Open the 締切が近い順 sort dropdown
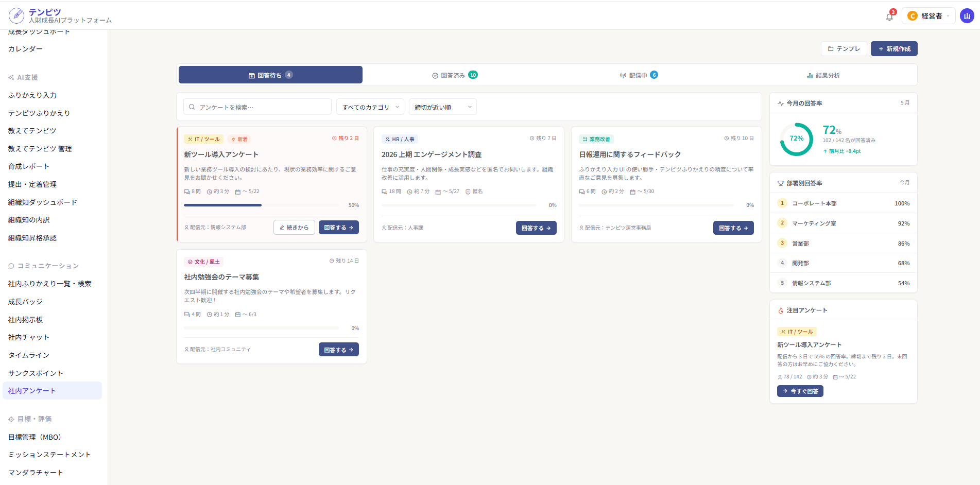 click(443, 107)
